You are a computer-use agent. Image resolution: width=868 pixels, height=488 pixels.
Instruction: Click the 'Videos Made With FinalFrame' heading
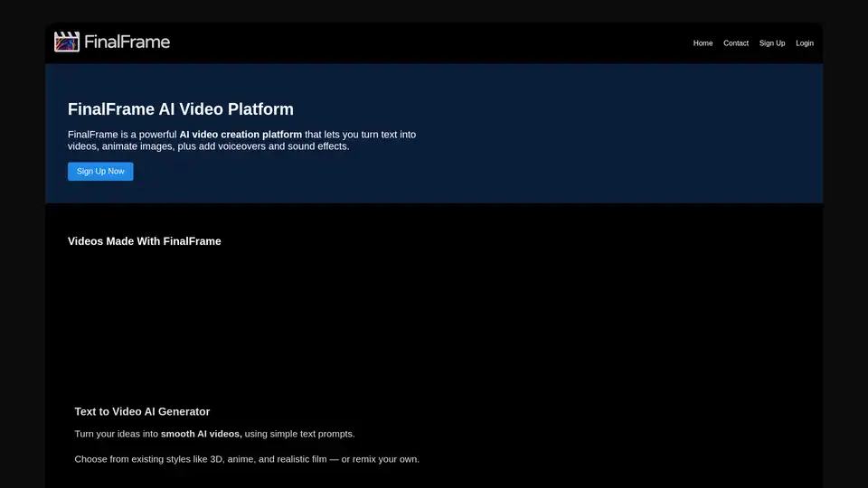pyautogui.click(x=145, y=241)
